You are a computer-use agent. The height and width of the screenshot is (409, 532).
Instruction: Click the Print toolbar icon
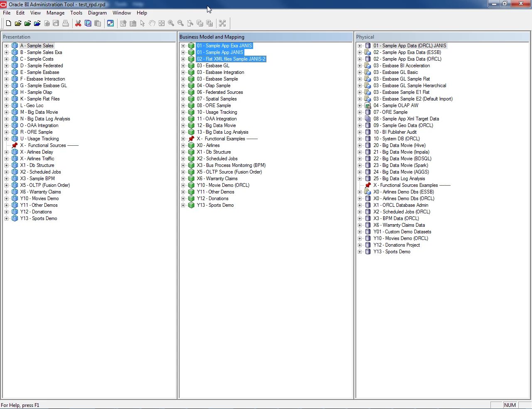pos(65,23)
